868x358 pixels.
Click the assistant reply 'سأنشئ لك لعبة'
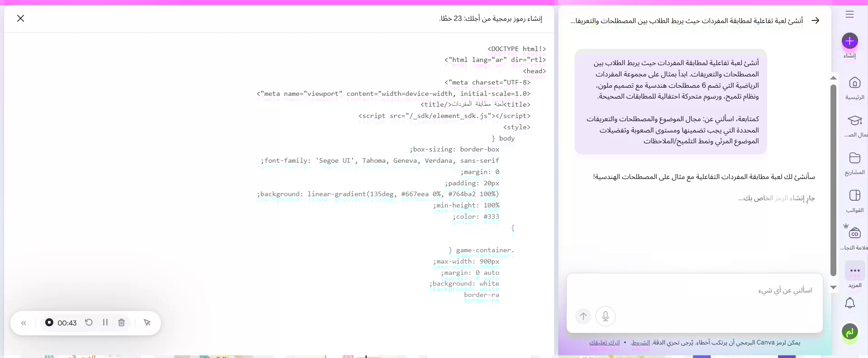pos(704,177)
